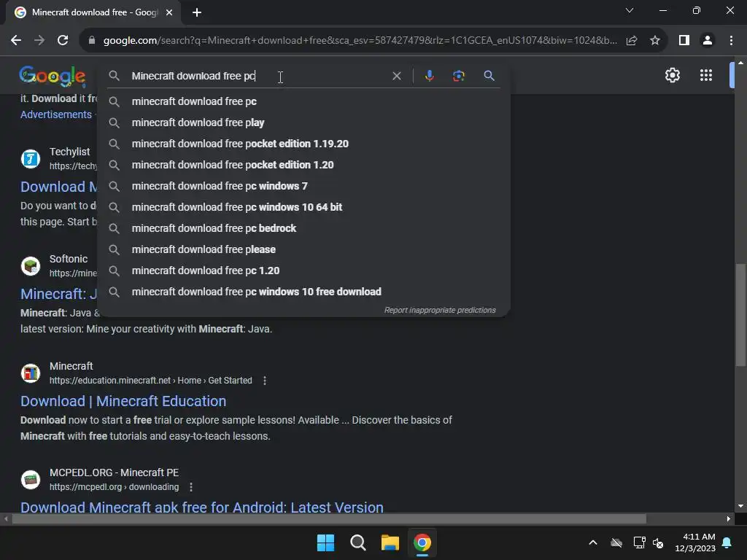The width and height of the screenshot is (747, 560).
Task: Click the Minecraft Education site favicon
Action: click(x=31, y=373)
